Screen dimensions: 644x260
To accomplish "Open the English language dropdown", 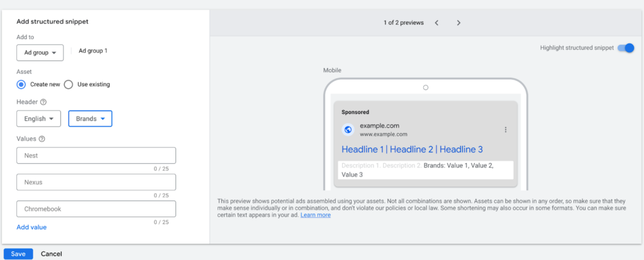I will [38, 118].
